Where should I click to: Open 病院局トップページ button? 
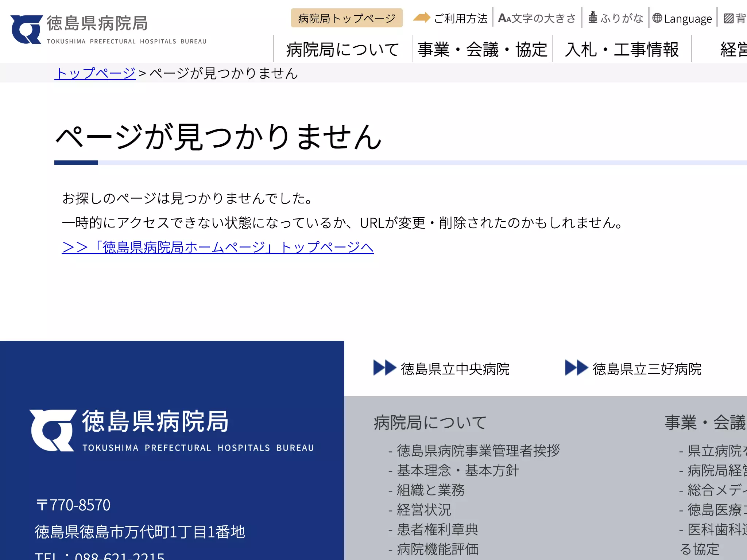(347, 18)
